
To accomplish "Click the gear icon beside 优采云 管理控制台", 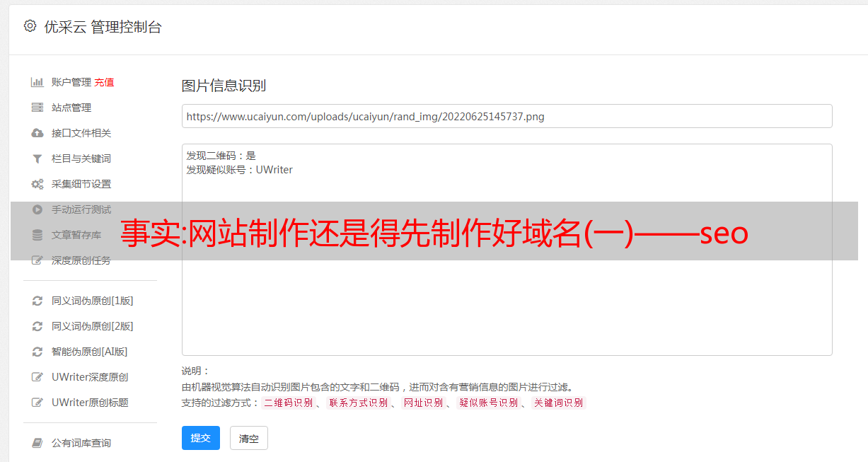I will point(30,26).
